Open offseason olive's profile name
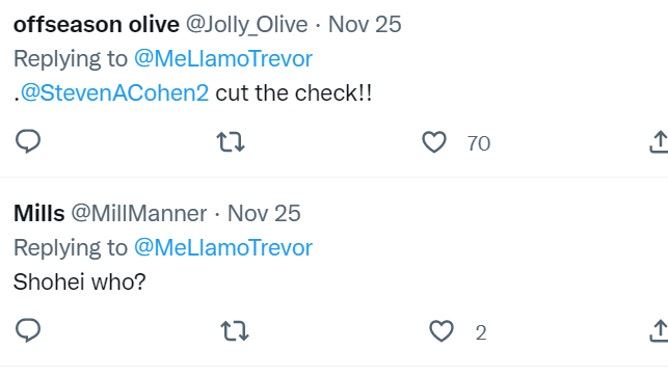The image size is (668, 376). click(96, 24)
